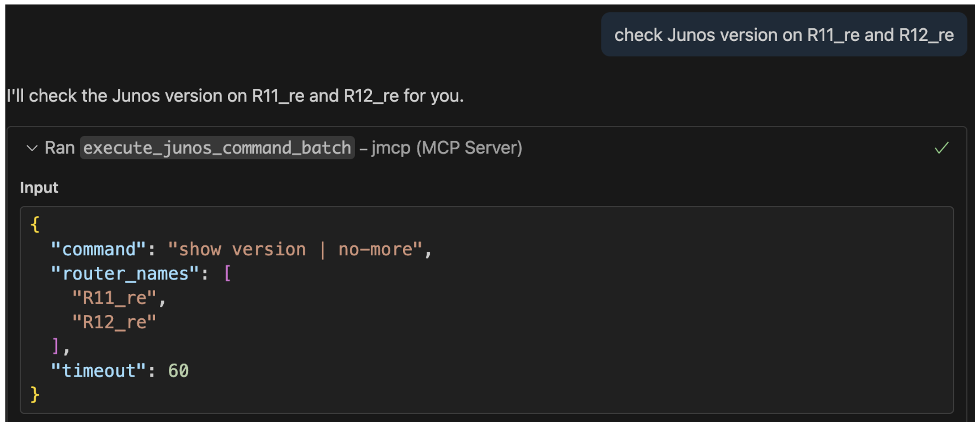This screenshot has width=980, height=428.
Task: Collapse the tool call chevron next to Ran
Action: 32,148
